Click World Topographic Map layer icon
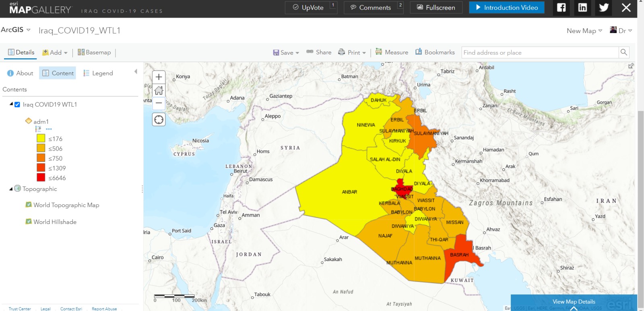644x311 pixels. coord(29,205)
